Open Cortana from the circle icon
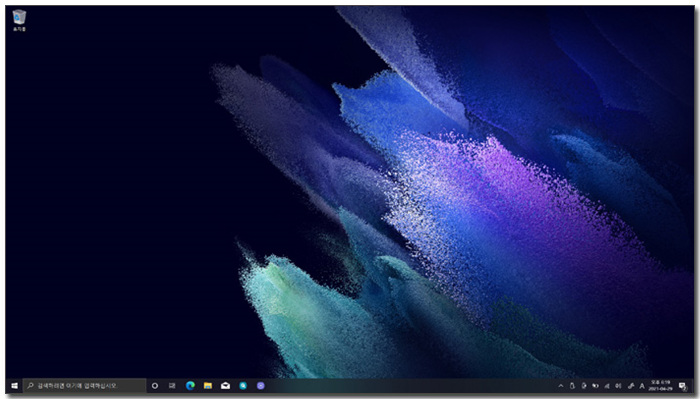 [x=155, y=386]
